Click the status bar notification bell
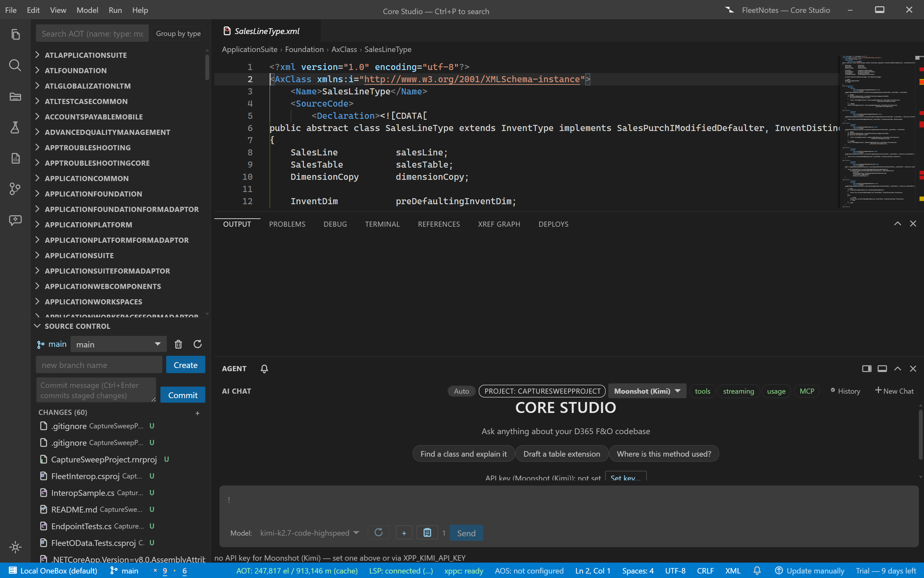924x578 pixels. point(757,570)
